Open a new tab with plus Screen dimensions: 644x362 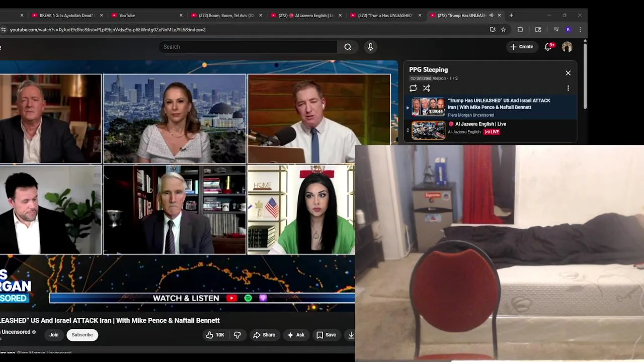point(511,15)
